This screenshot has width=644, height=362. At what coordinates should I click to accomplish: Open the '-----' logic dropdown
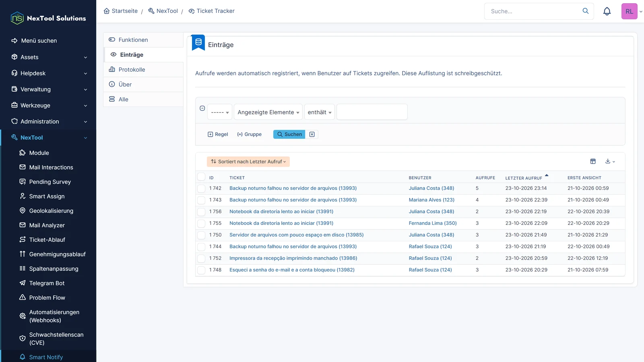[x=220, y=112]
